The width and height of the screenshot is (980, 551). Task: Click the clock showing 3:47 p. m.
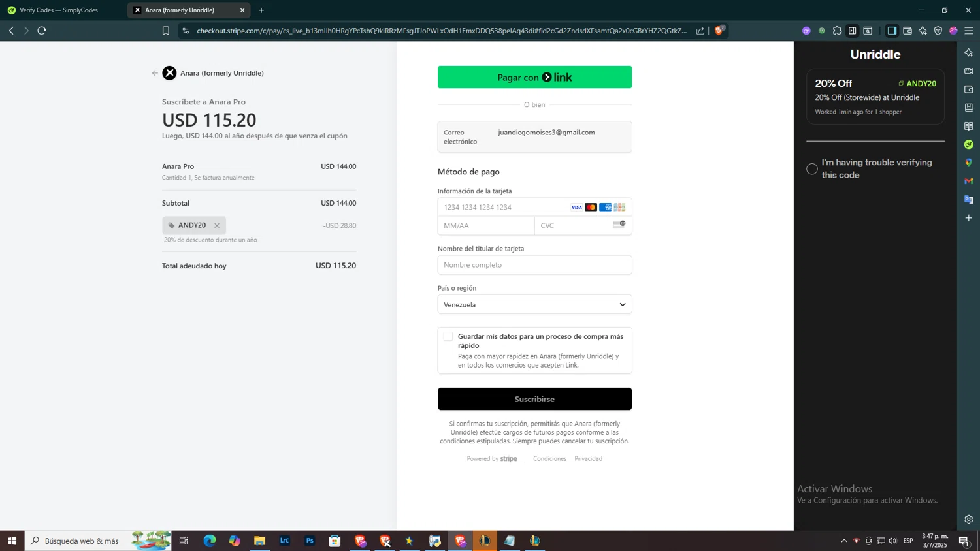pyautogui.click(x=935, y=541)
